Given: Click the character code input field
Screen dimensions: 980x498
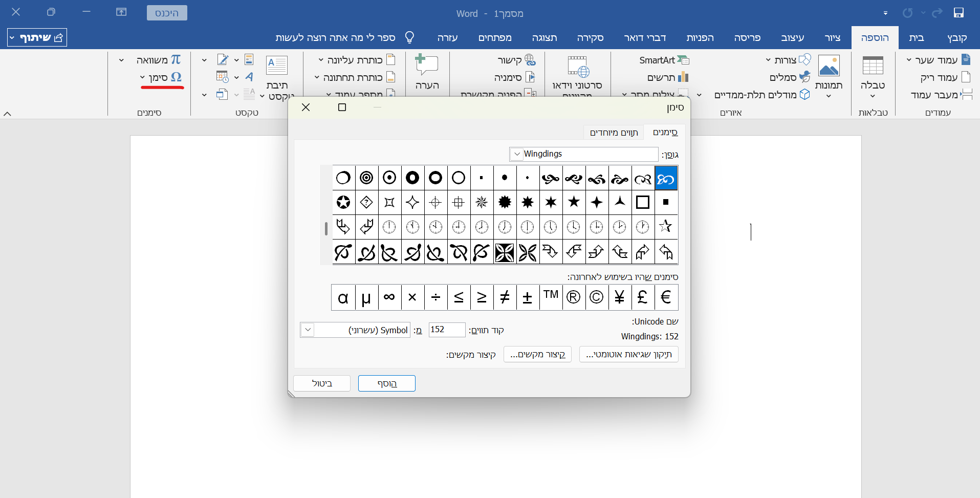Looking at the screenshot, I should [x=447, y=330].
